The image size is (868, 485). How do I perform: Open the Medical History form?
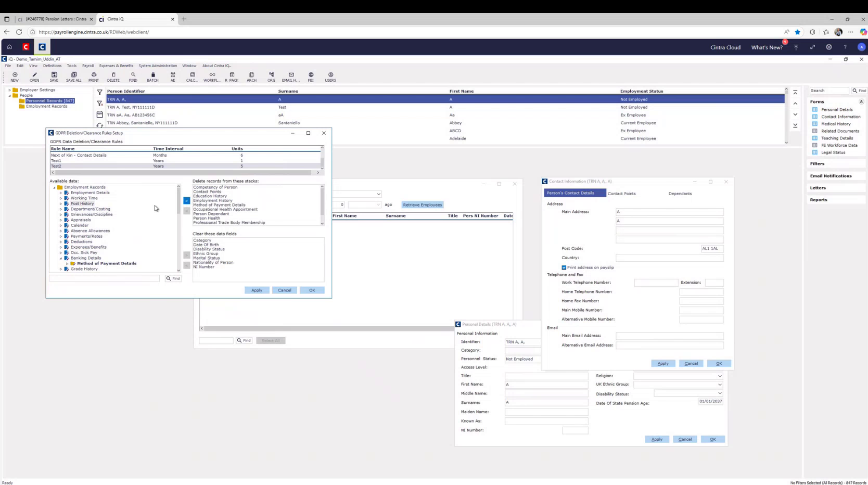(835, 124)
